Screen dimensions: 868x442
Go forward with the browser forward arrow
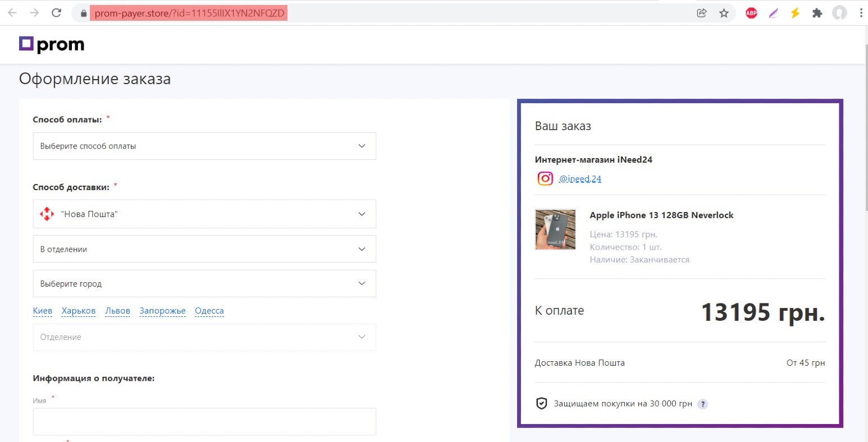pos(34,13)
